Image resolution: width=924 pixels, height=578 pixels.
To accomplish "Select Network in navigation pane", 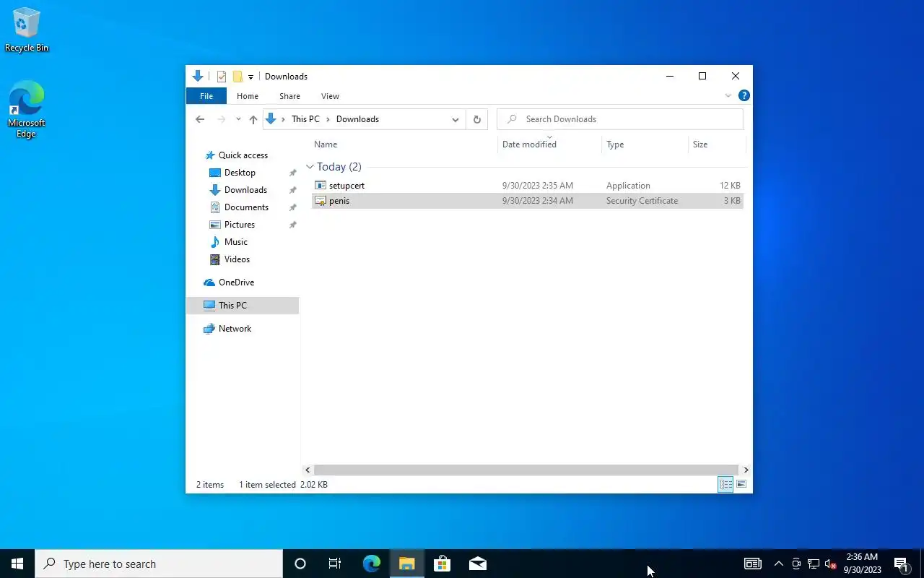I will click(x=235, y=329).
